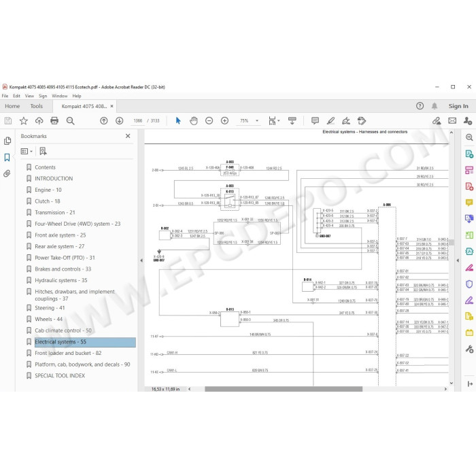Screen dimensions: 476x476
Task: Open fit page options icon
Action: tap(274, 121)
